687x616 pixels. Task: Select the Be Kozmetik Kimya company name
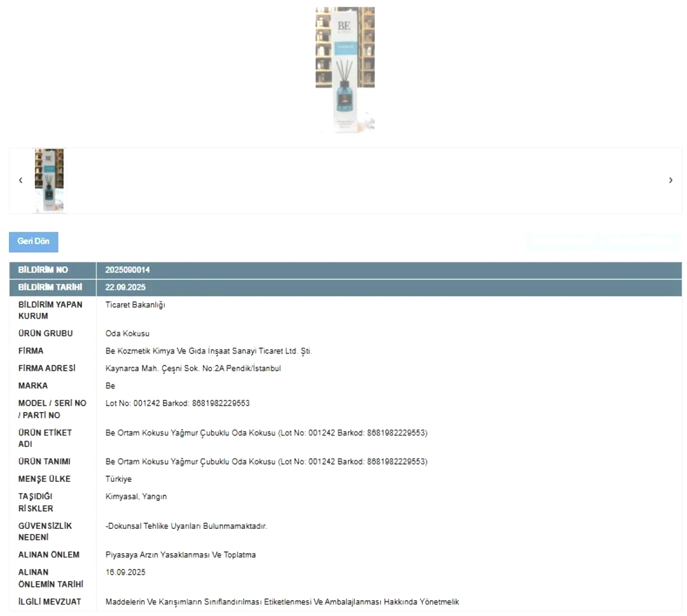pyautogui.click(x=209, y=351)
